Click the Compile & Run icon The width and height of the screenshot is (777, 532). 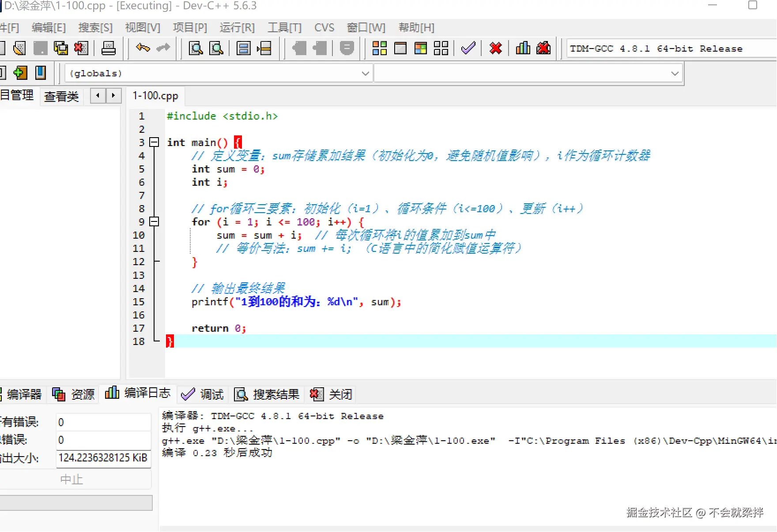point(421,48)
